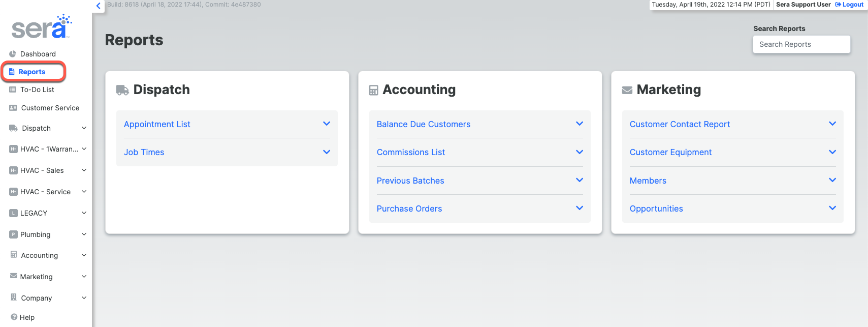Screen dimensions: 868x327
Task: Open the Reports menu item
Action: coord(32,72)
